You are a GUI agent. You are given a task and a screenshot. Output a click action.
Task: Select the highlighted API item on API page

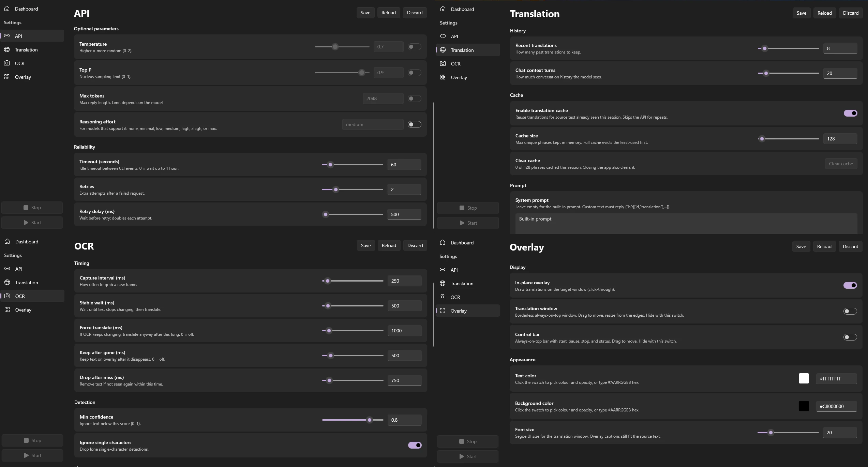(x=32, y=36)
